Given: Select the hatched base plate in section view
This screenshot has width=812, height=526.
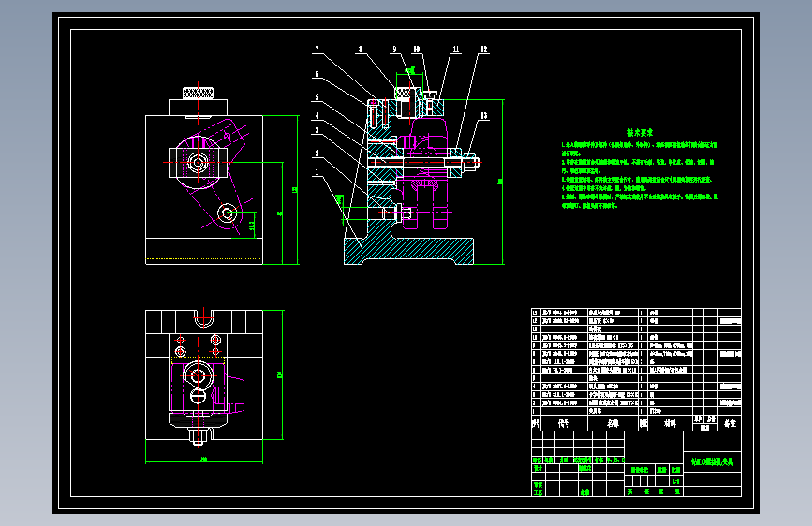Looking at the screenshot, I should (x=409, y=251).
